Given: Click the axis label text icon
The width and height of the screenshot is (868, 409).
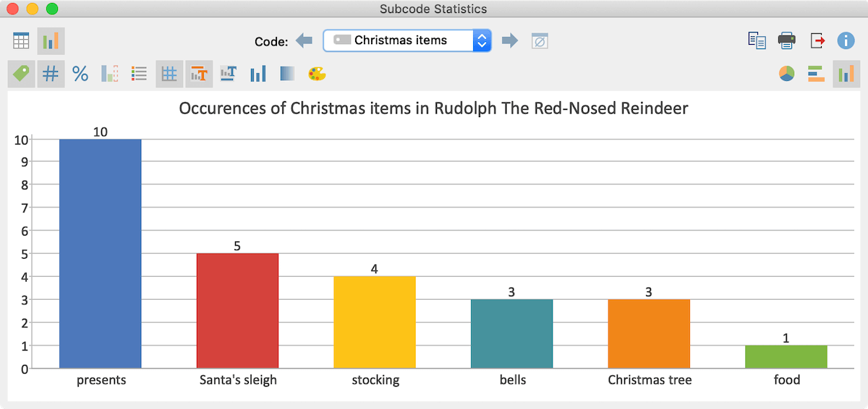Looking at the screenshot, I should [x=229, y=74].
